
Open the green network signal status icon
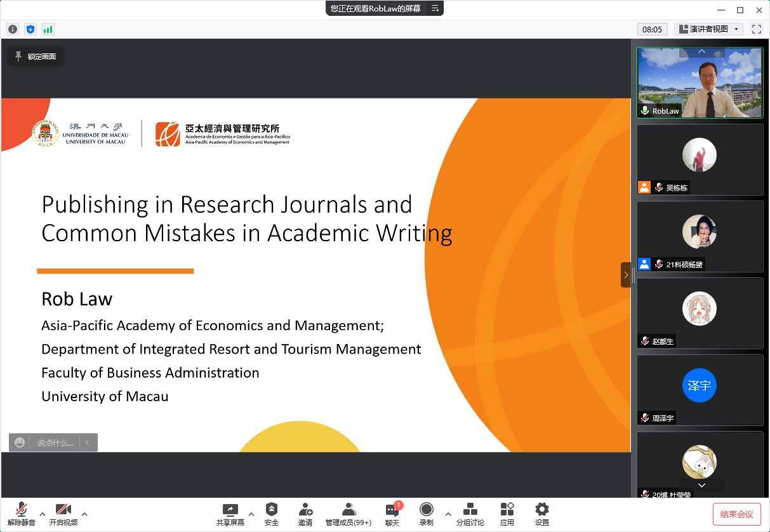point(48,29)
